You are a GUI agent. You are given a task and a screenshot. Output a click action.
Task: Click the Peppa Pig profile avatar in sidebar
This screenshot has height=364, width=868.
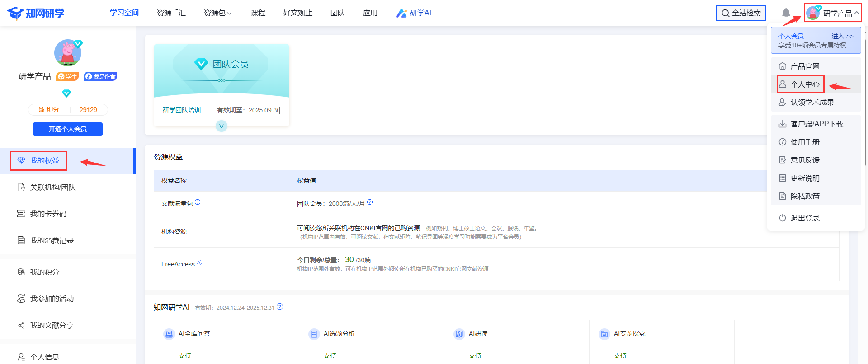[68, 53]
